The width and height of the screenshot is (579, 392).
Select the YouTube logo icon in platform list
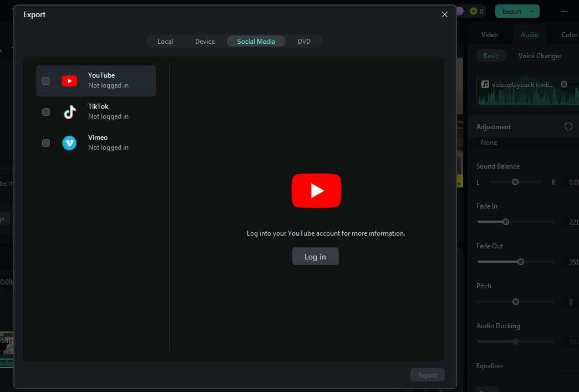pos(69,81)
